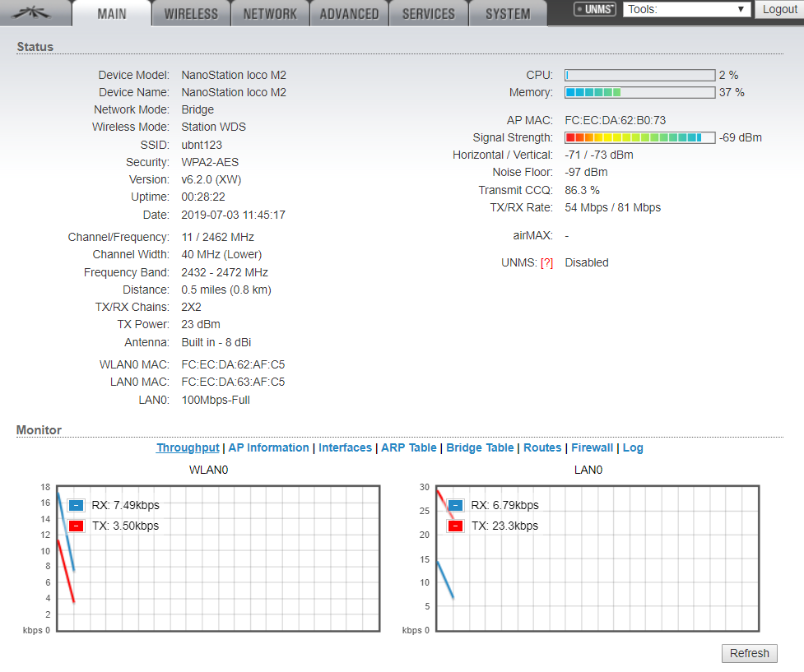Click the 54 Mbps / 81 Mbps rate
The height and width of the screenshot is (672, 804).
[x=613, y=207]
